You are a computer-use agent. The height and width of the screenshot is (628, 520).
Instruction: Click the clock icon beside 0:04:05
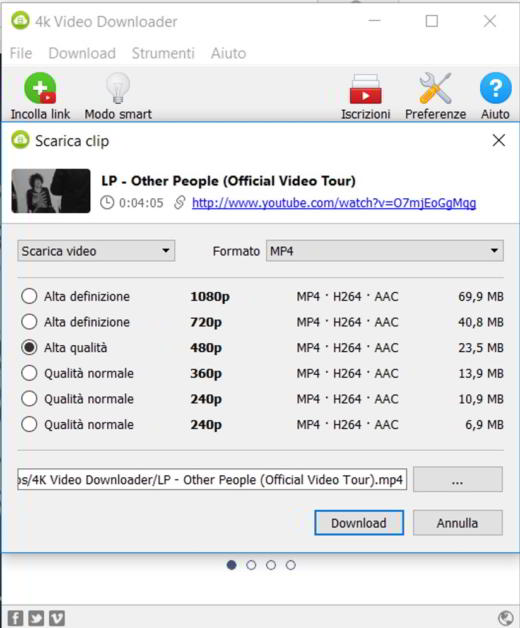[107, 203]
